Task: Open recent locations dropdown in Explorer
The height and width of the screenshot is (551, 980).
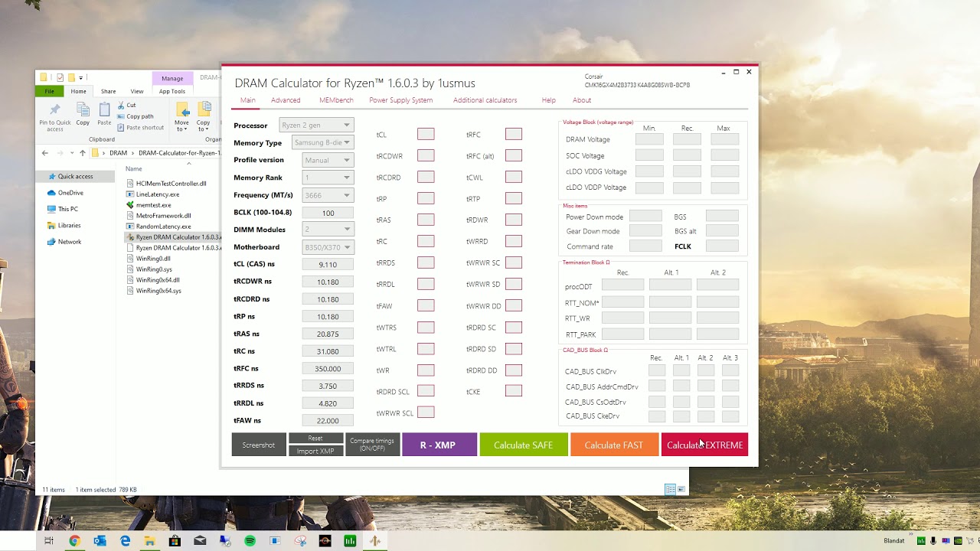Action: (70, 153)
